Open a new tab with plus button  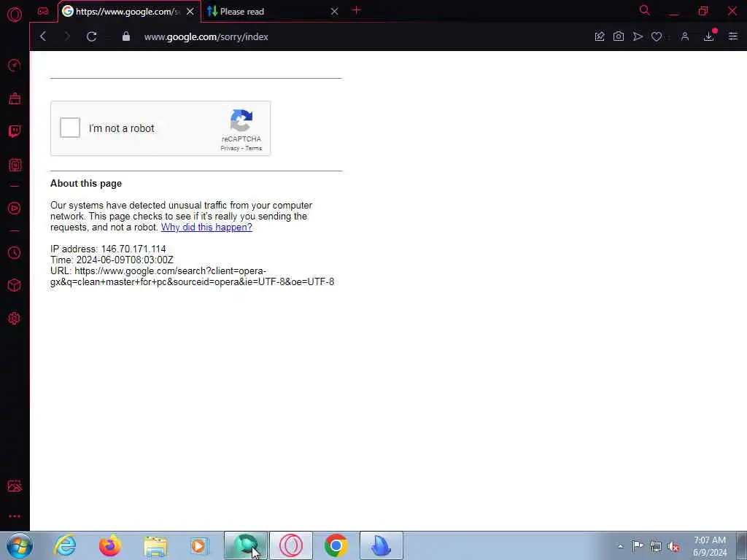356,10
